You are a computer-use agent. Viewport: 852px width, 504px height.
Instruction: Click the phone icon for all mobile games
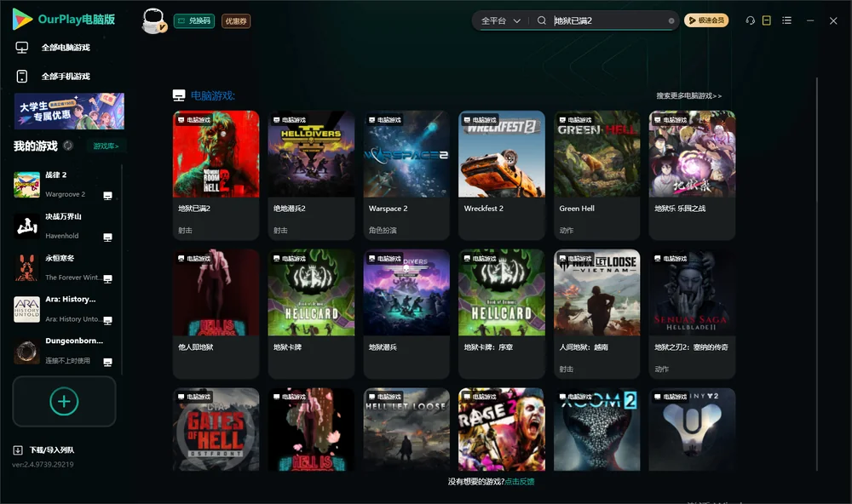[x=22, y=76]
